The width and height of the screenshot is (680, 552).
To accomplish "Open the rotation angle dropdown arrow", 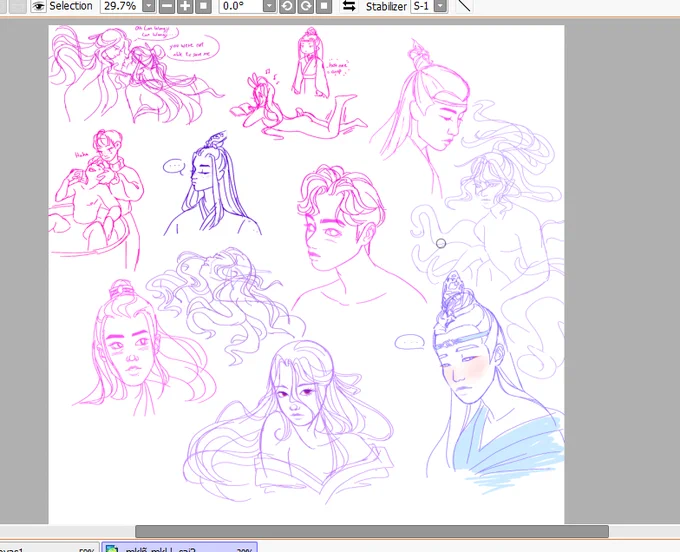I will click(269, 6).
